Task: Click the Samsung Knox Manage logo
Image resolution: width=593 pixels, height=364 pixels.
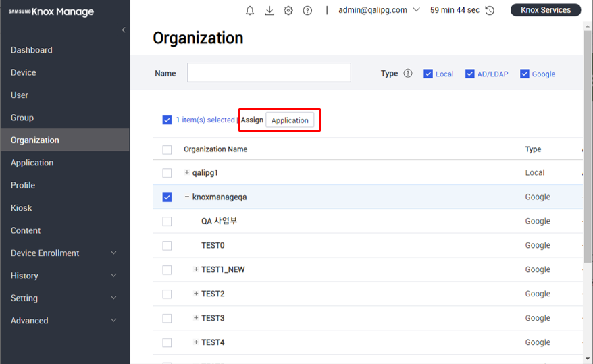Action: (x=51, y=11)
